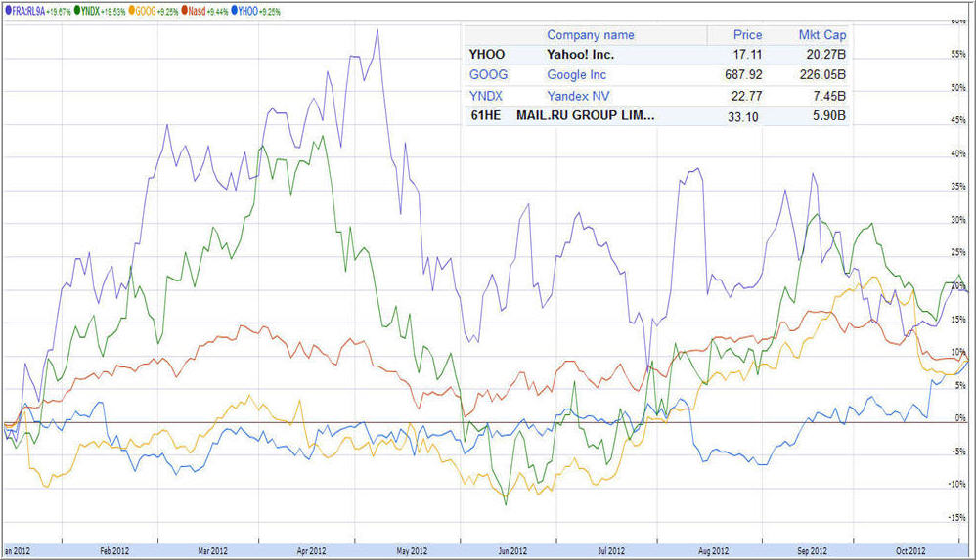Open the GOOG ticker link in table
The height and width of the screenshot is (560, 976).
coord(489,74)
